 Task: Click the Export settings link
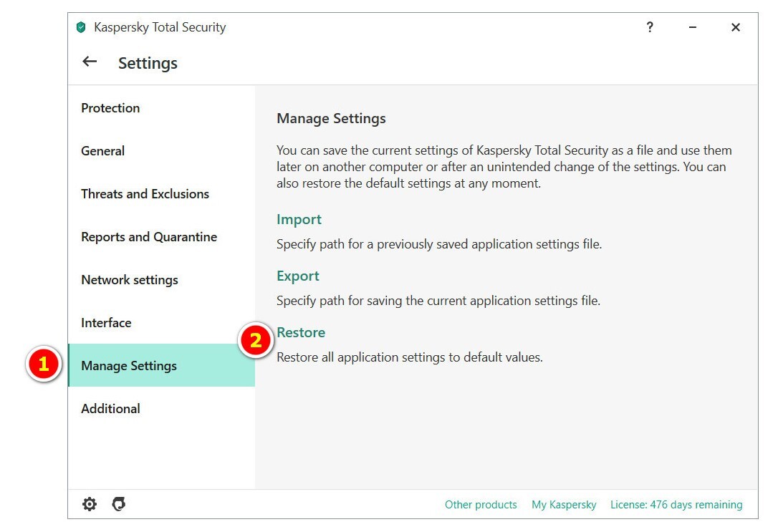coord(298,276)
